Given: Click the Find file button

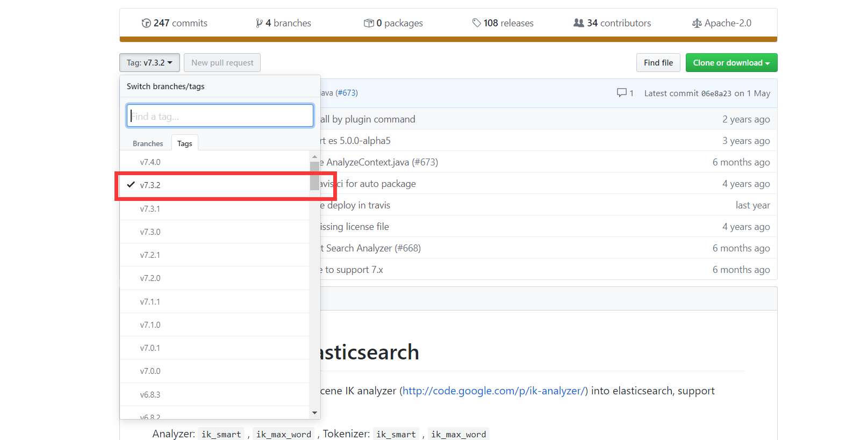Looking at the screenshot, I should pos(658,63).
